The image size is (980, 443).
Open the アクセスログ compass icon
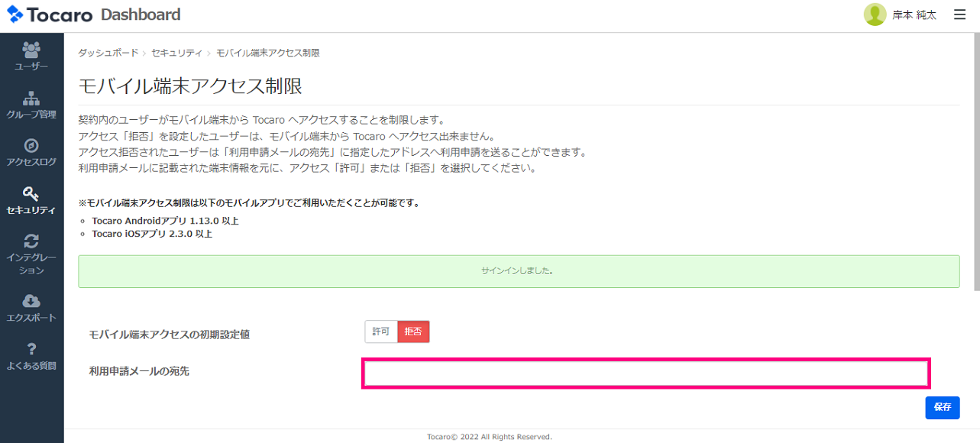coord(31,146)
